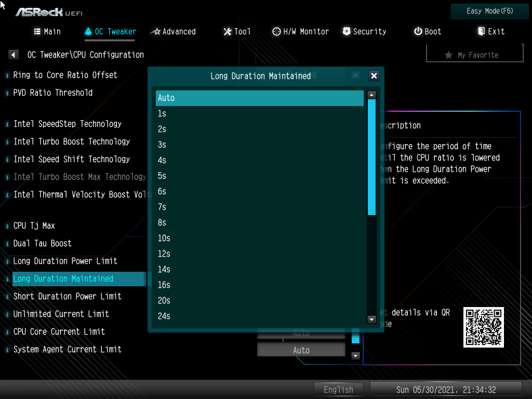Viewport: 532px width, 399px height.
Task: Open the Advanced tab
Action: tap(173, 32)
